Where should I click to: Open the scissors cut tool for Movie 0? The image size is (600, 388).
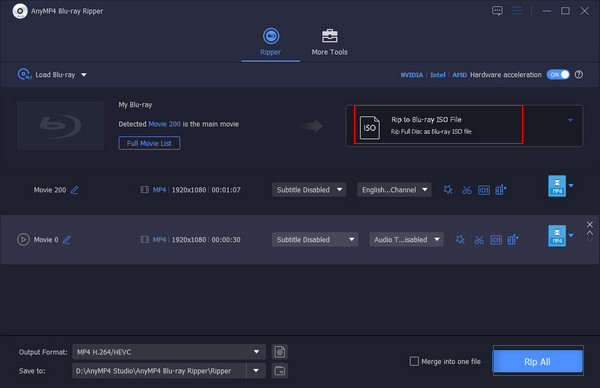(x=479, y=240)
